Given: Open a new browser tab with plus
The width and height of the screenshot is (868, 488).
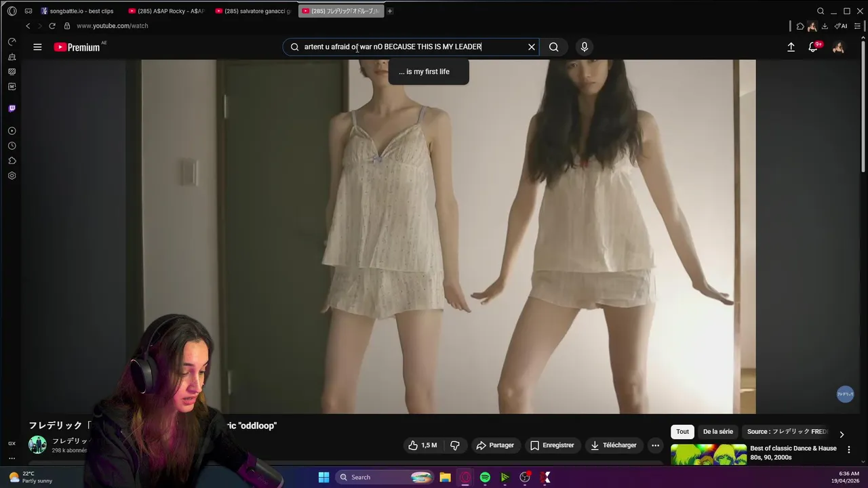Looking at the screenshot, I should pyautogui.click(x=390, y=11).
